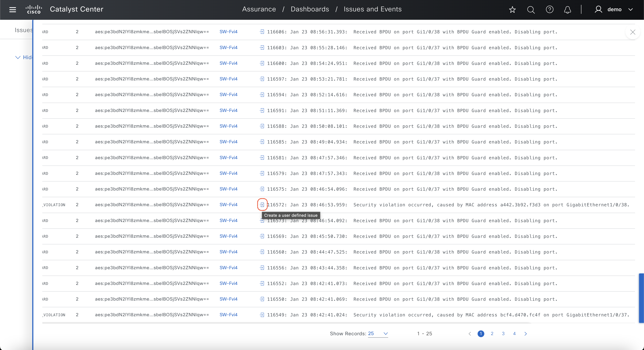Image resolution: width=644 pixels, height=350 pixels.
Task: Click create user defined issue icon for event 116588
Action: click(262, 126)
